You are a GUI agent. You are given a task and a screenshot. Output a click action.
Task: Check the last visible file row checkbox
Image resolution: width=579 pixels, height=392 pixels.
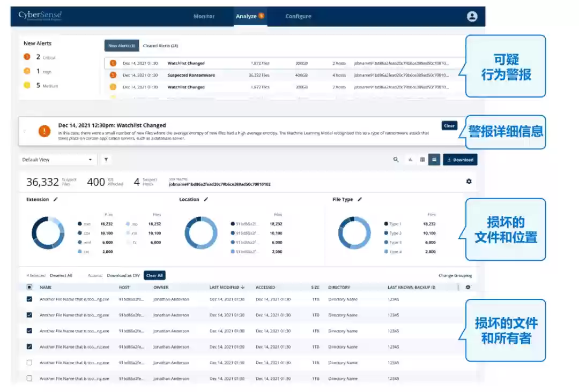29,378
